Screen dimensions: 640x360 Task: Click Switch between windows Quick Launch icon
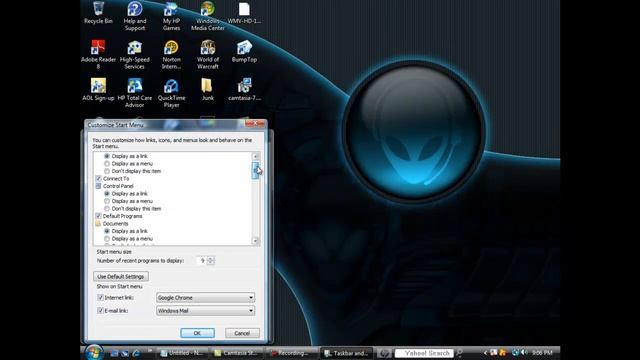point(125,353)
